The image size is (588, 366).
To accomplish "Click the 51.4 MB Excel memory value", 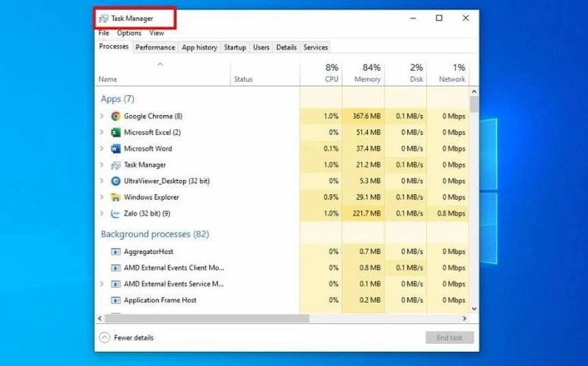I will pos(369,132).
